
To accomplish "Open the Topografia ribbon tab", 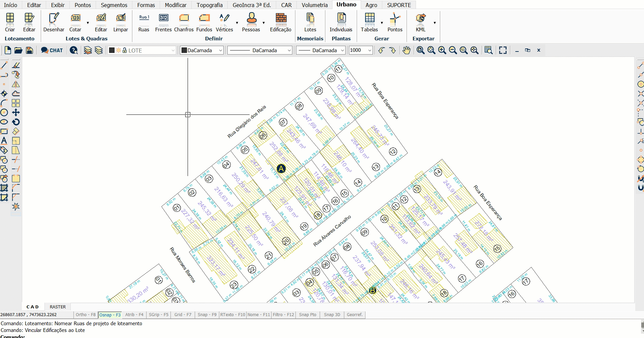I will 210,5.
